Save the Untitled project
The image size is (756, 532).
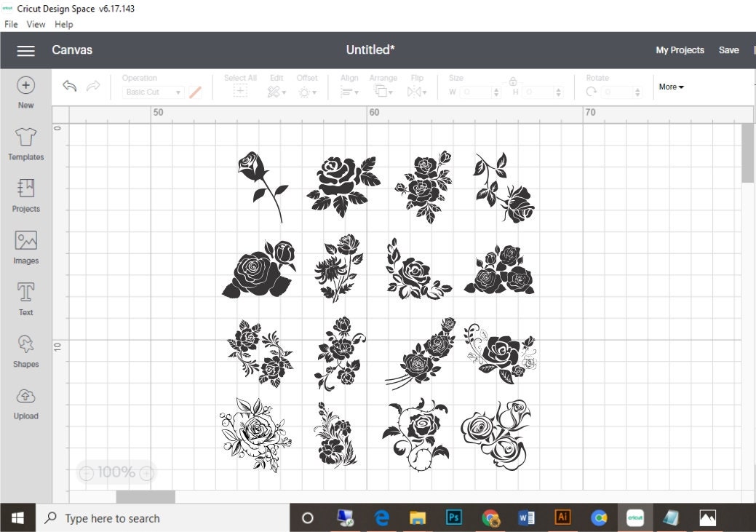pyautogui.click(x=728, y=50)
